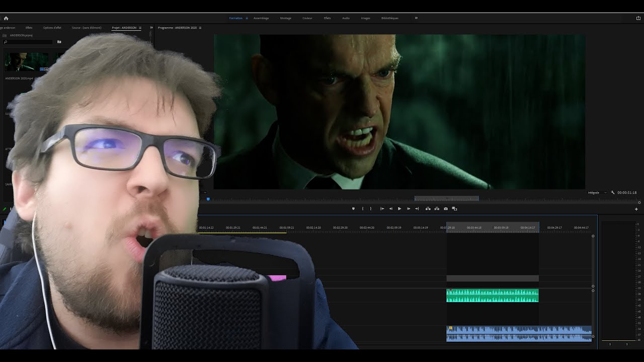The height and width of the screenshot is (362, 644).
Task: Click the 00:02:14:20 mark on timeline ruler
Action: point(313,228)
